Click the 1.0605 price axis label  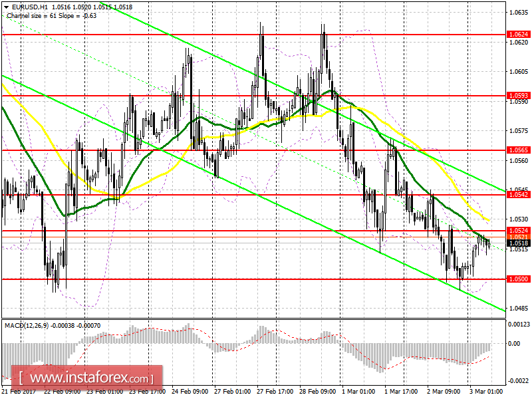pos(519,71)
